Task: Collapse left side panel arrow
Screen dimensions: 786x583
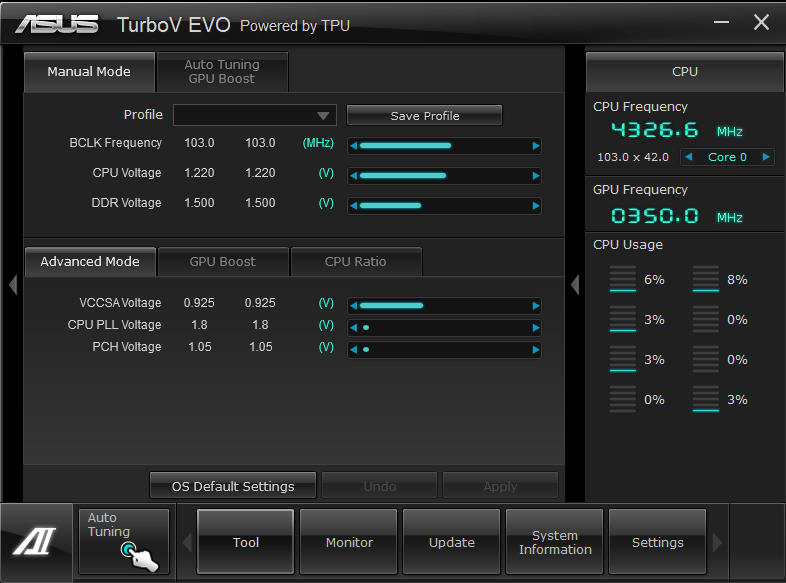Action: coord(13,285)
